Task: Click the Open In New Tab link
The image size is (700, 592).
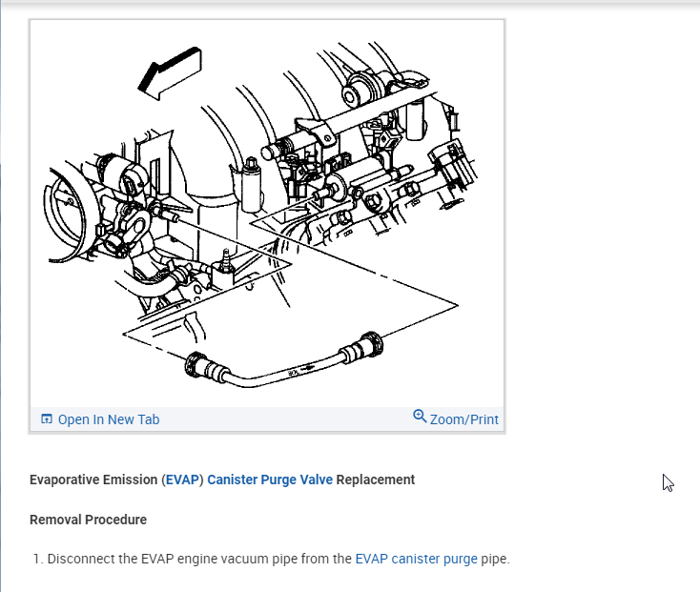Action: click(x=109, y=419)
